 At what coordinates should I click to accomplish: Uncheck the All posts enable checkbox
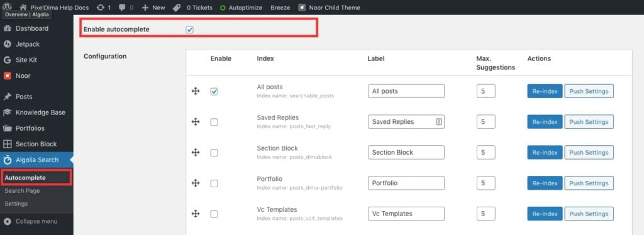coord(214,92)
